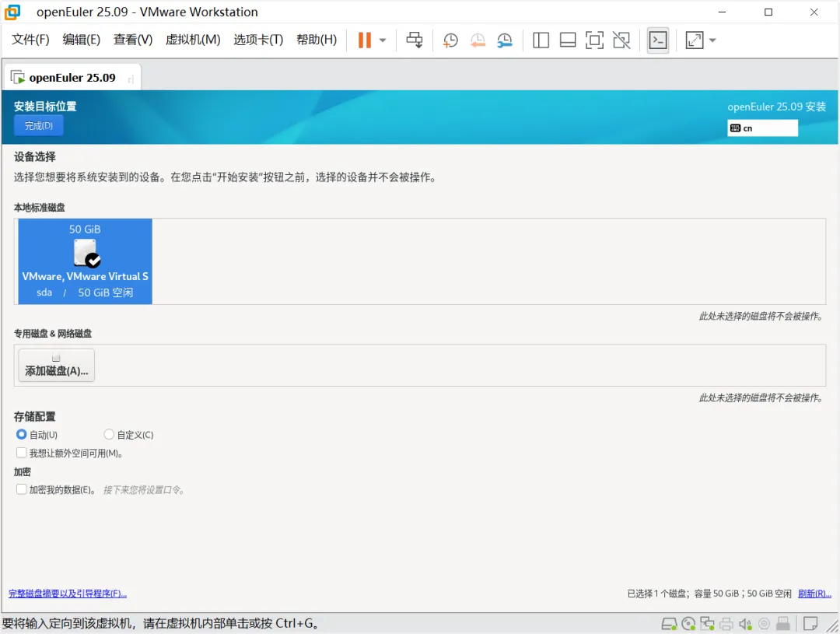840x634 pixels.
Task: Click the '安装目标位置' heading
Action: coord(45,106)
